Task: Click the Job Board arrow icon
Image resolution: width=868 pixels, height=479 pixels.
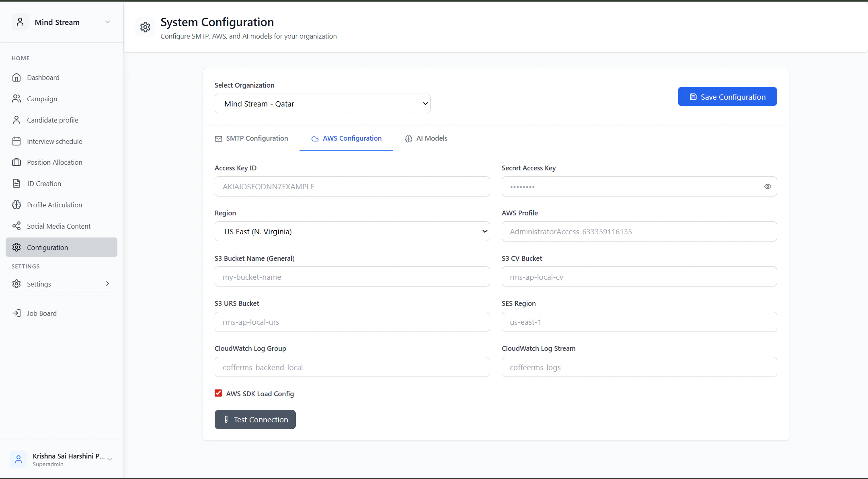Action: 16,313
